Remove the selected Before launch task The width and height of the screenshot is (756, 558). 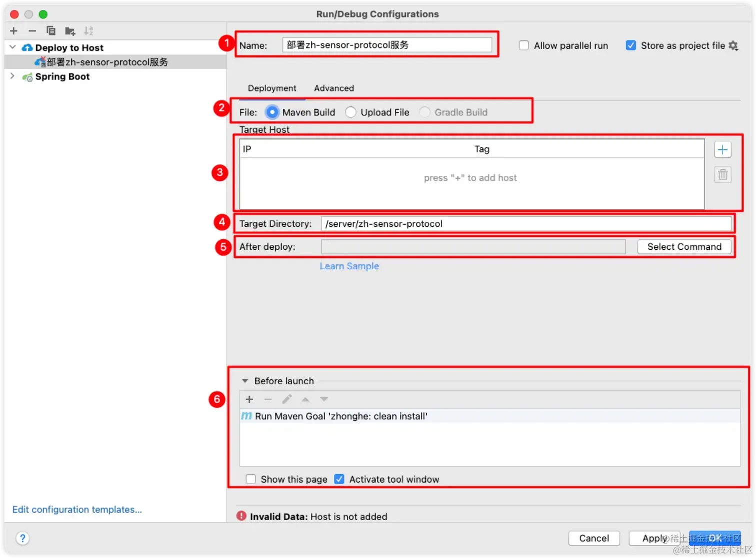[268, 399]
